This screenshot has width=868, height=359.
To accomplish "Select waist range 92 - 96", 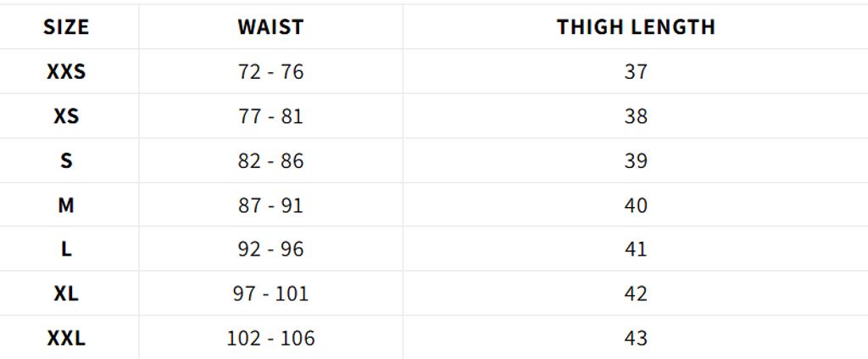I will point(270,250).
